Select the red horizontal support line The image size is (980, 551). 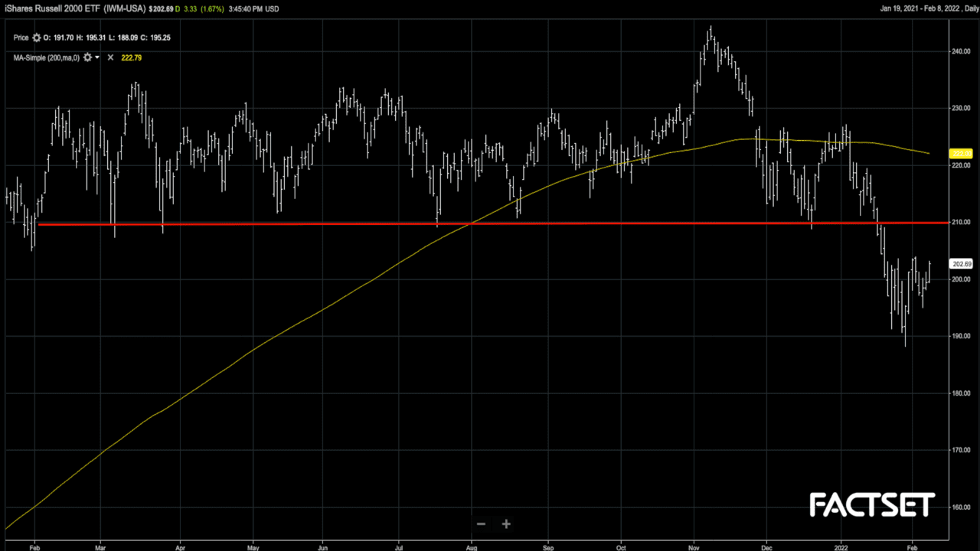(306, 223)
